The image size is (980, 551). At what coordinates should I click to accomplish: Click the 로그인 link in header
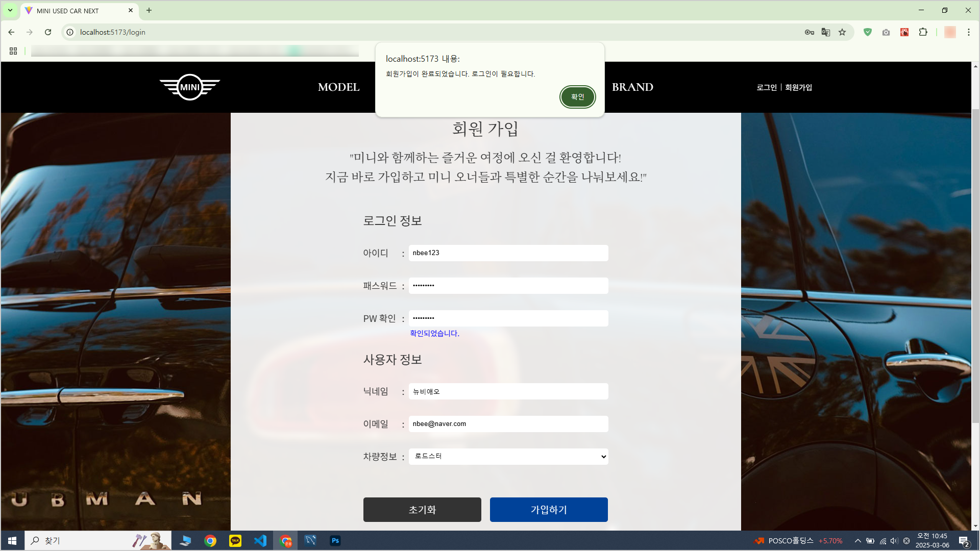click(x=766, y=87)
